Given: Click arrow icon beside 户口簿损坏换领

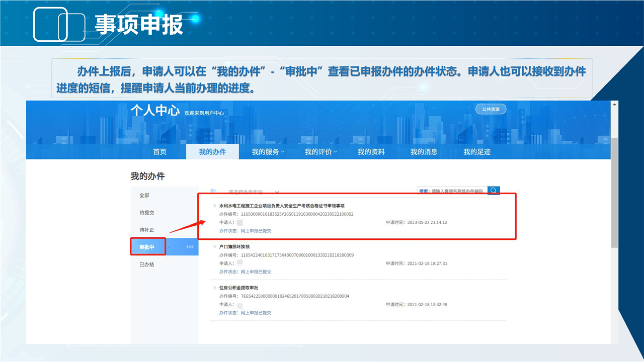Looking at the screenshot, I should [x=215, y=247].
